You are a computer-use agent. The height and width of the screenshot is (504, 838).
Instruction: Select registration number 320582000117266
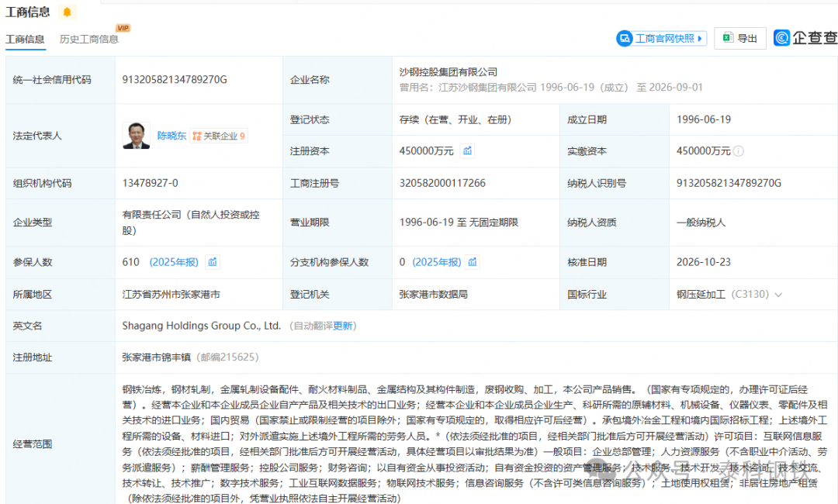coord(442,183)
